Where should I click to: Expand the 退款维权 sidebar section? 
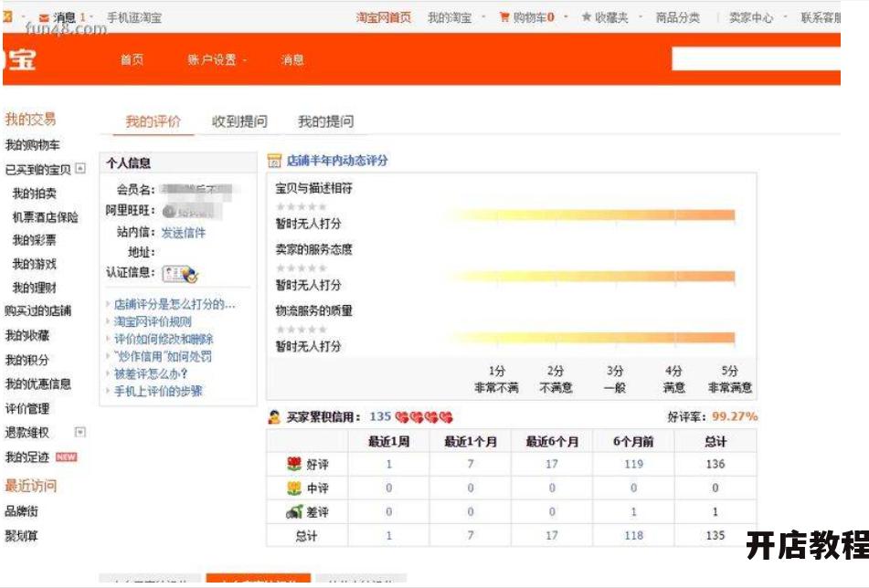(80, 432)
